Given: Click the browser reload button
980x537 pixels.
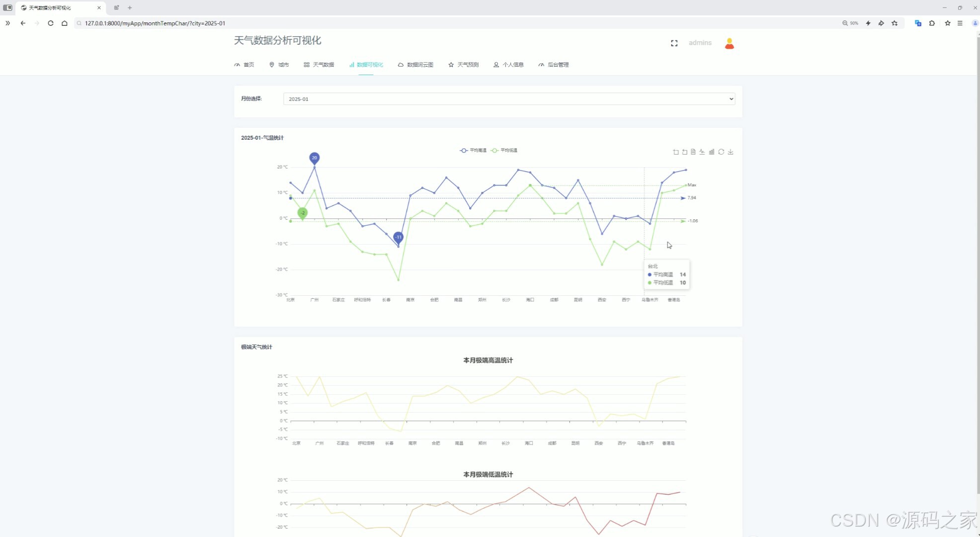Looking at the screenshot, I should click(51, 23).
